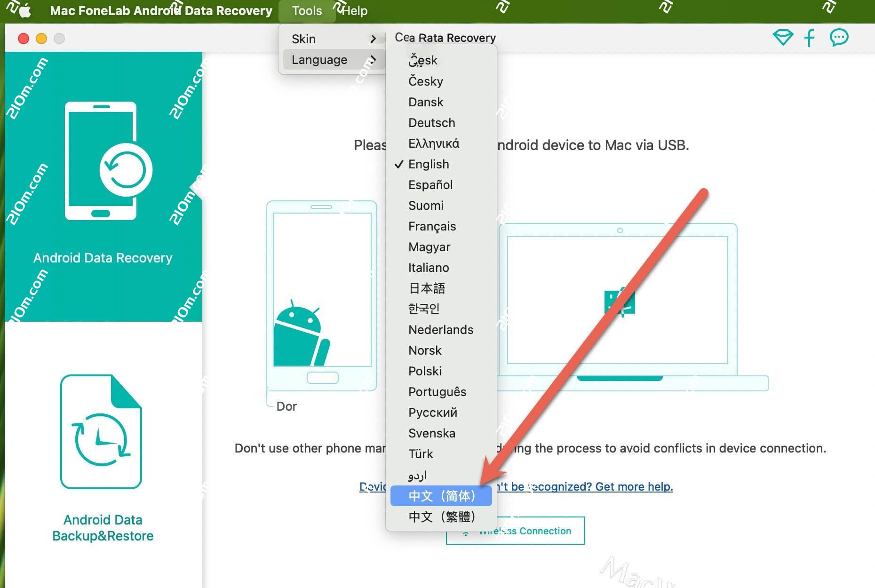Select Android Data Recovery in the sidebar
This screenshot has height=588, width=875.
(103, 257)
